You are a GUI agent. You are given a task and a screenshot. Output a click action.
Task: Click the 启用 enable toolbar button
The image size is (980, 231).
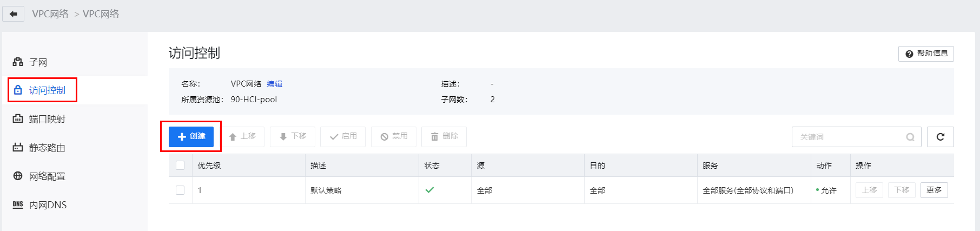pyautogui.click(x=343, y=136)
